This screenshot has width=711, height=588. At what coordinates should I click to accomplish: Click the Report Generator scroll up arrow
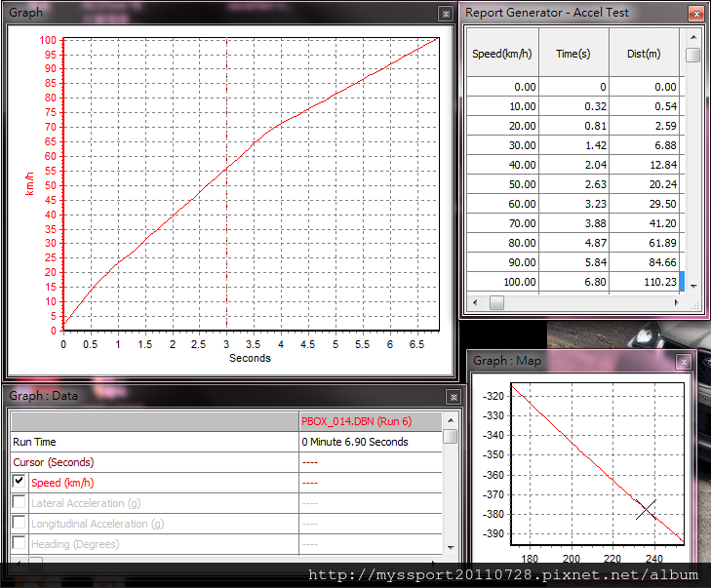point(692,37)
